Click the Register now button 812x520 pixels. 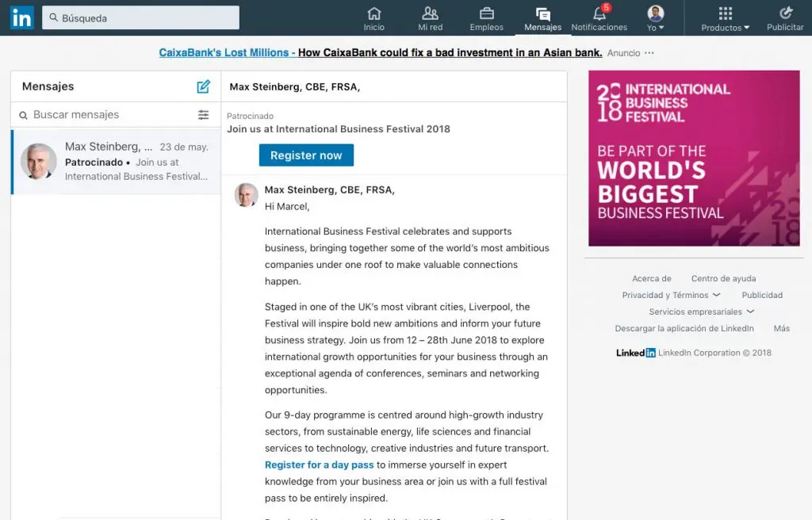[306, 155]
